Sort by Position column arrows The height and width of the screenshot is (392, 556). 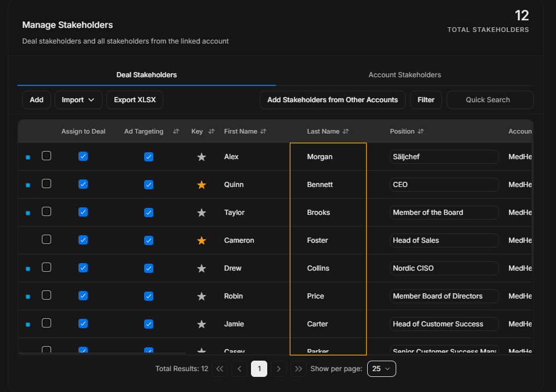coord(421,131)
